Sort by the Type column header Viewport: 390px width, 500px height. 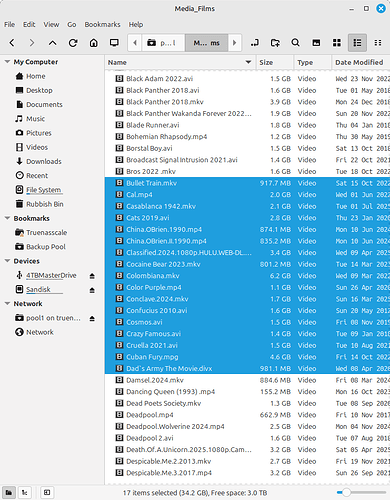(x=313, y=62)
